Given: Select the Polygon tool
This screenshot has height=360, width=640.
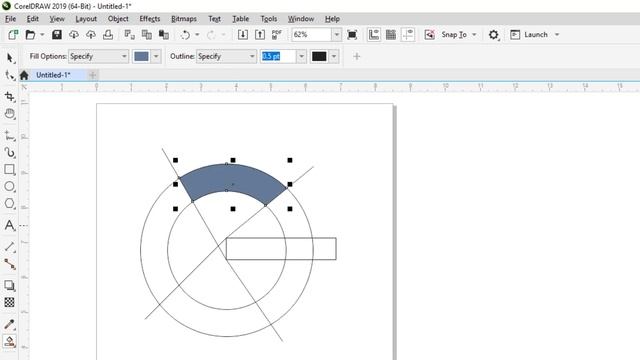Looking at the screenshot, I should pos(10,204).
